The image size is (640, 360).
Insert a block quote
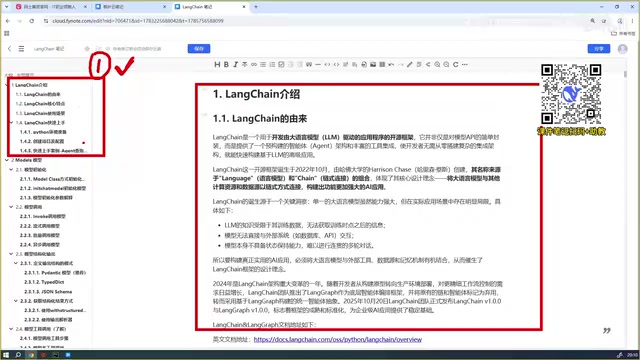coord(309,64)
